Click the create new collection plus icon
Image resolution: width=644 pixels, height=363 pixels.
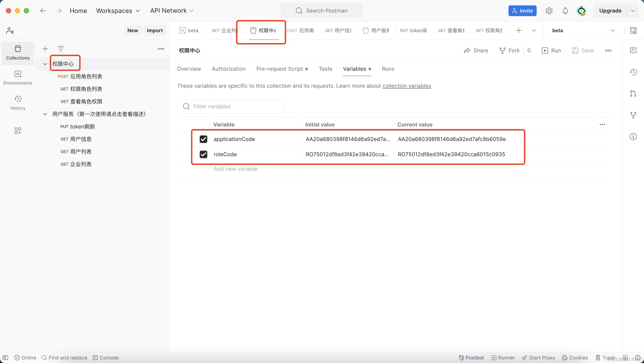coord(45,49)
